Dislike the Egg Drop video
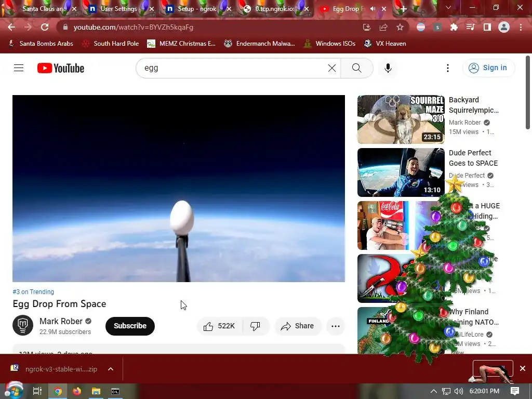This screenshot has width=532, height=399. pos(256,326)
